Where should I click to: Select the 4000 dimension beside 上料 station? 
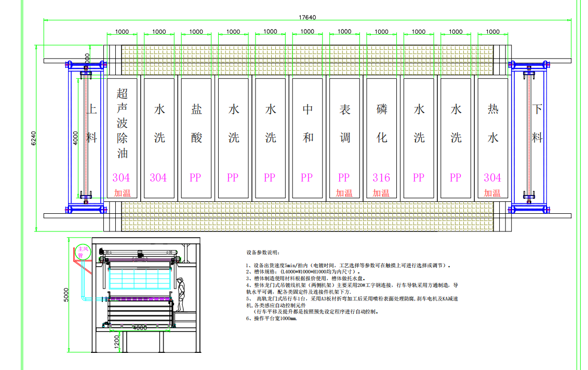[x=75, y=138]
